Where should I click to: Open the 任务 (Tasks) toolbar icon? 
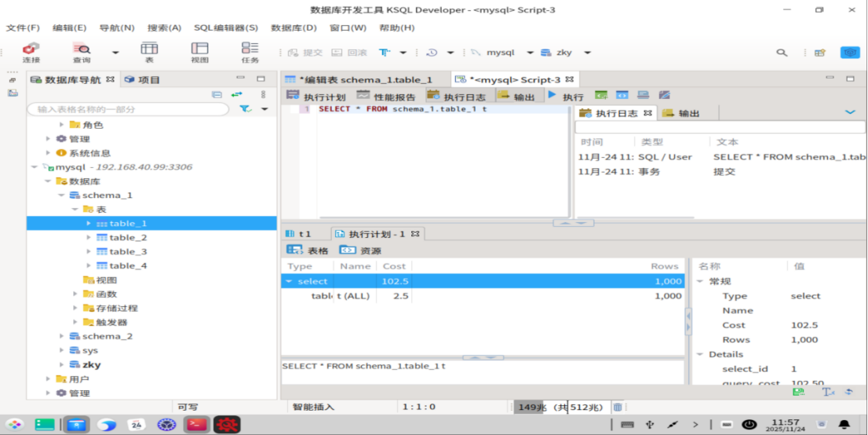pos(250,52)
